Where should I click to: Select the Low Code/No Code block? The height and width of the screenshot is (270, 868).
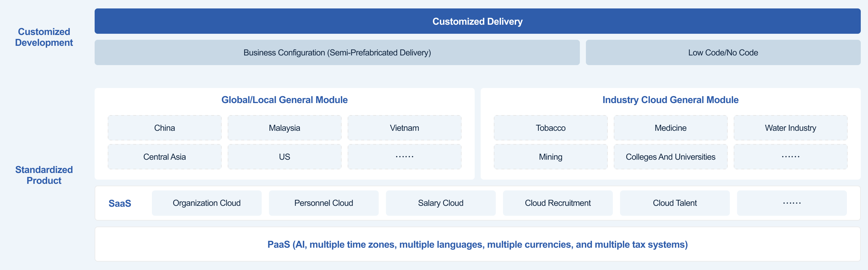[x=723, y=53]
